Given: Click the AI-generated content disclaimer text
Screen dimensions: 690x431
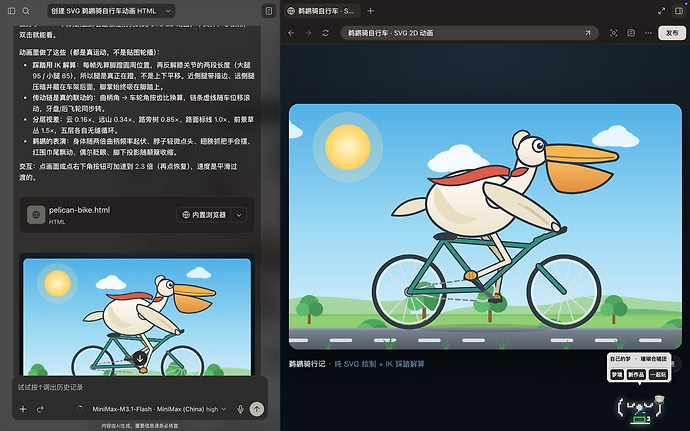Looking at the screenshot, I should 140,426.
